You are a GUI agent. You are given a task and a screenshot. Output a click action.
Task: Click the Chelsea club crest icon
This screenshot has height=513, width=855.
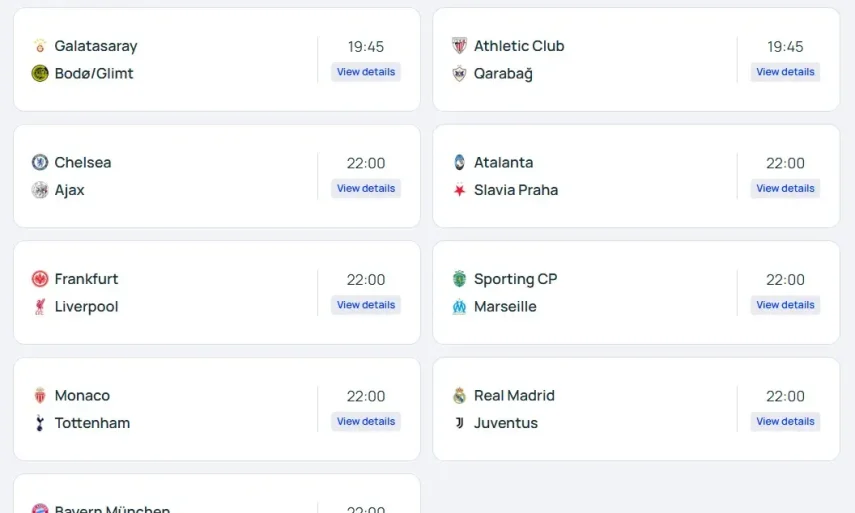40,162
